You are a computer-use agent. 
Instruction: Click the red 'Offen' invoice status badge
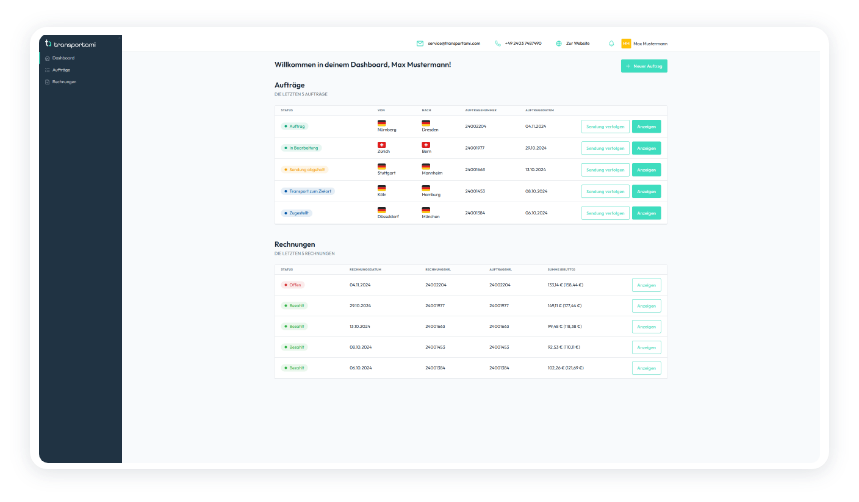click(293, 285)
